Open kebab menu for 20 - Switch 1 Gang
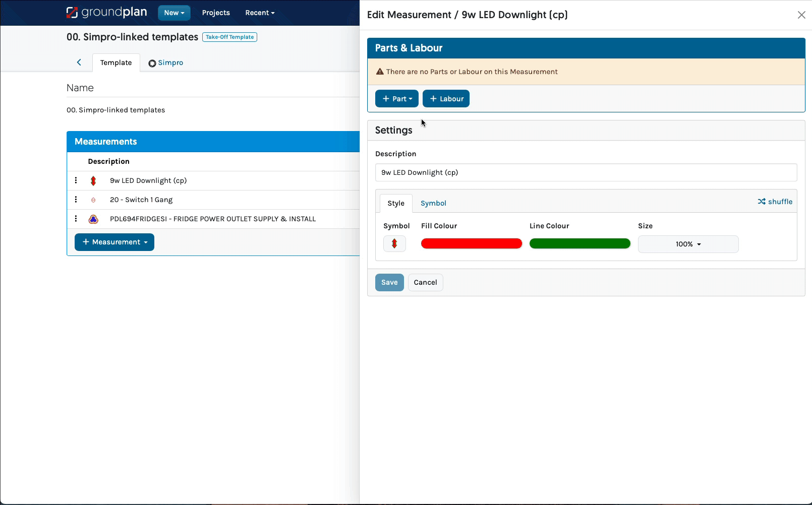 coord(76,200)
